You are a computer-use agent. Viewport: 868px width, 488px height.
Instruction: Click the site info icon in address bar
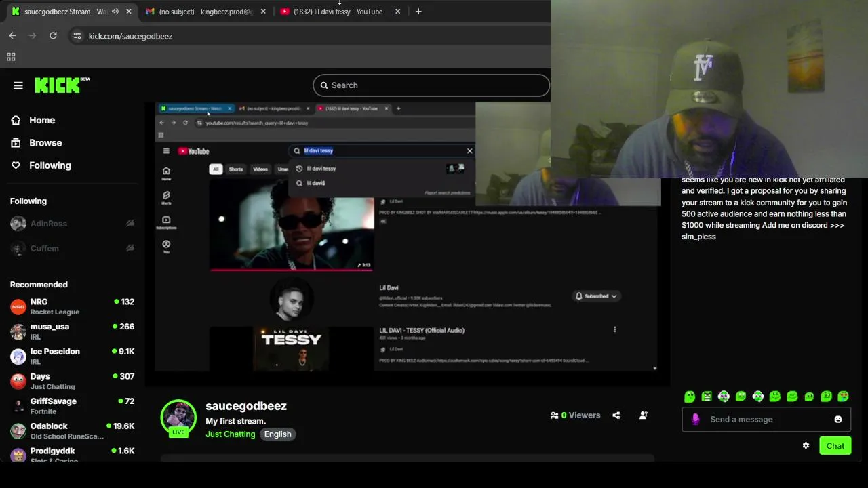click(x=77, y=36)
